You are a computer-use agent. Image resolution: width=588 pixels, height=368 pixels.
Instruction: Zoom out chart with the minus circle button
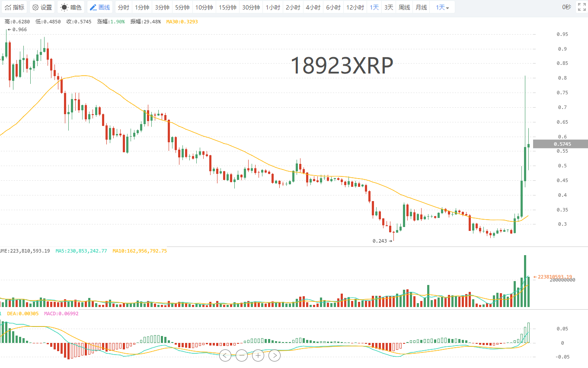click(242, 355)
